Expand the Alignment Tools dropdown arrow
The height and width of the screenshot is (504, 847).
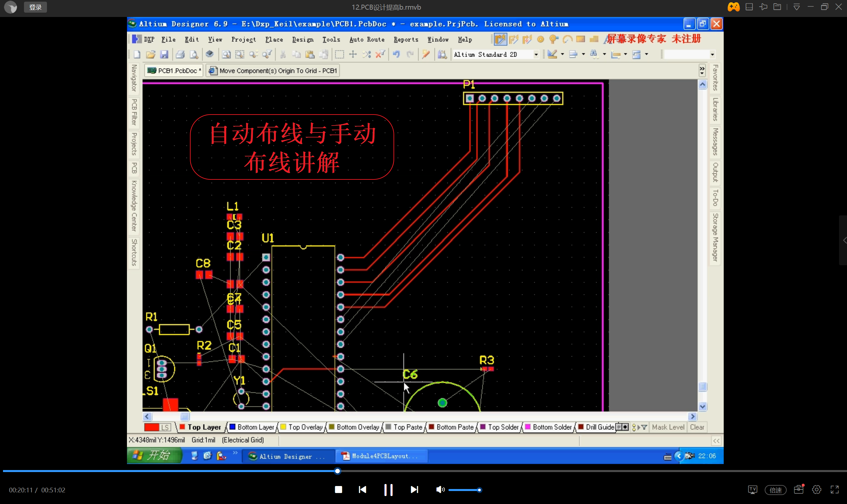583,54
